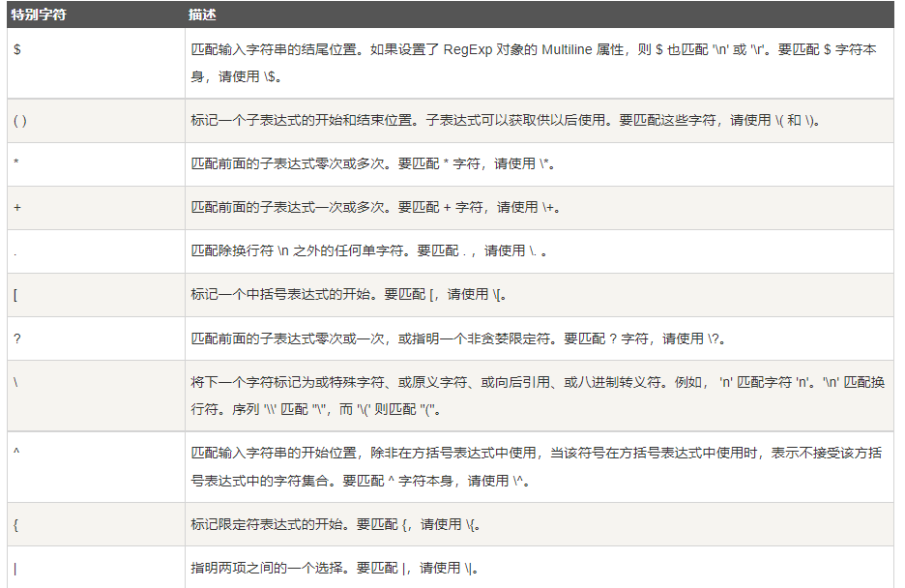Click description '匹配前面的子表达式零次或多次'

point(540,163)
